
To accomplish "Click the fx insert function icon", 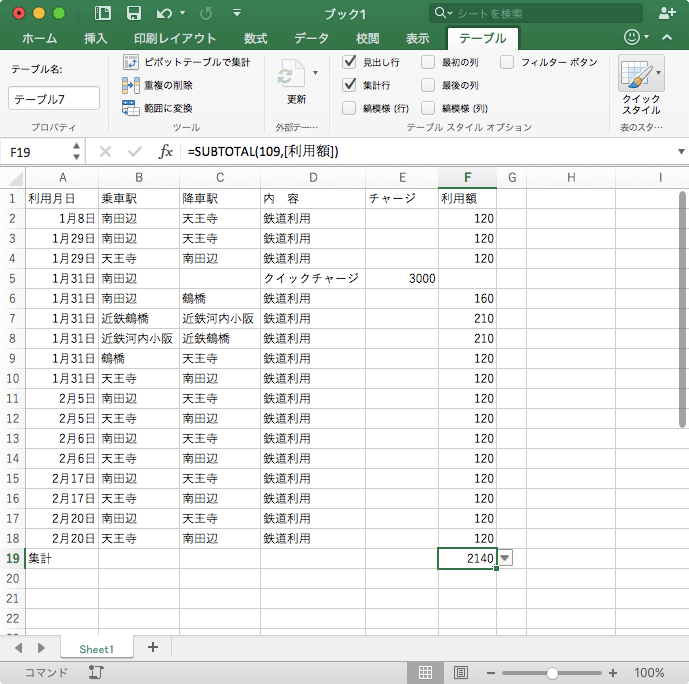I will click(x=166, y=152).
